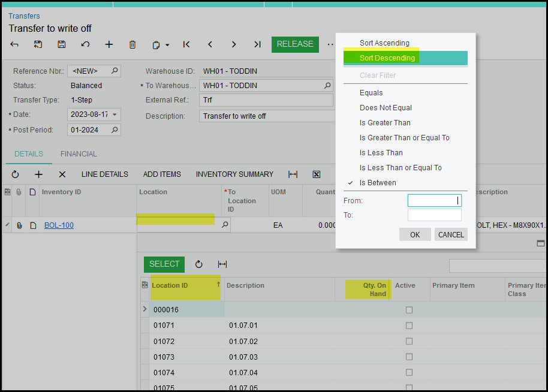
Task: Click Fit to Screen icon beside Select
Action: tap(222, 264)
